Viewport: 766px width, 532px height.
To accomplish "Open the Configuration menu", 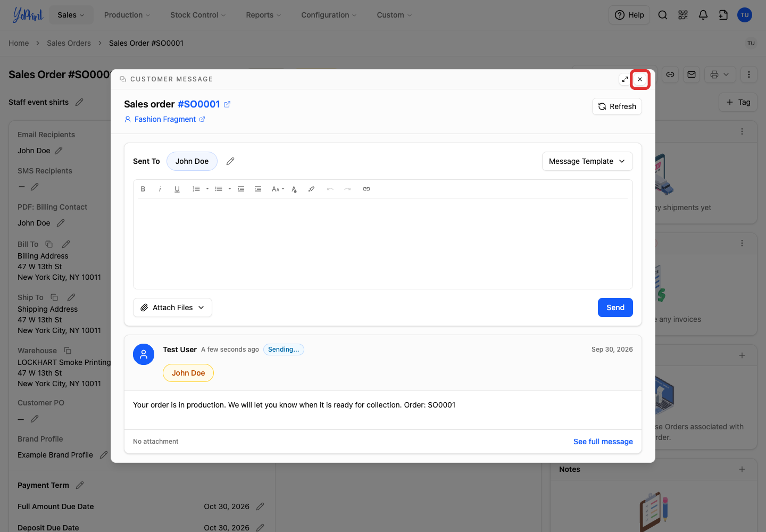I will pos(329,15).
